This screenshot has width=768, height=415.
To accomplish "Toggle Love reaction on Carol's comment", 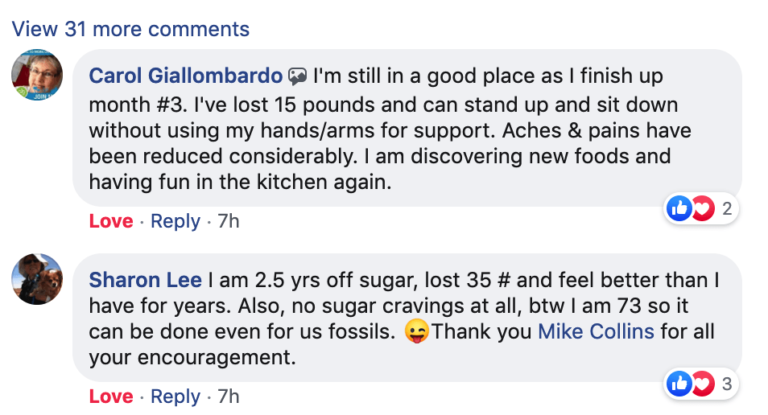I will point(110,221).
